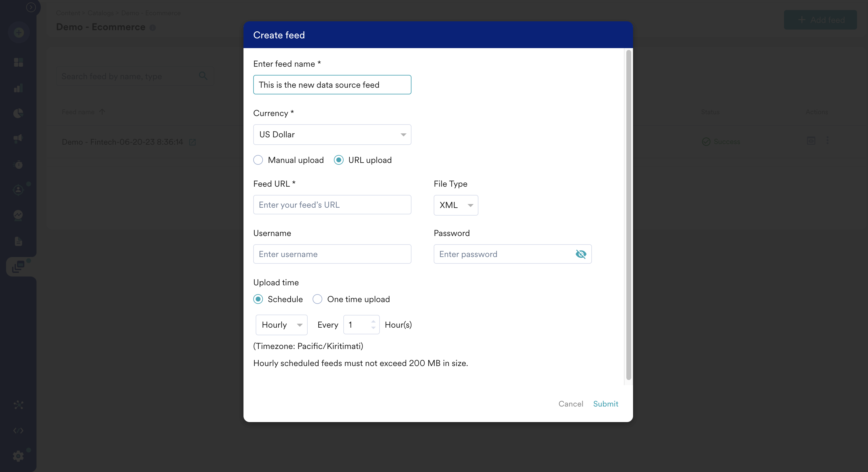Click the Actions column header

[x=817, y=112]
